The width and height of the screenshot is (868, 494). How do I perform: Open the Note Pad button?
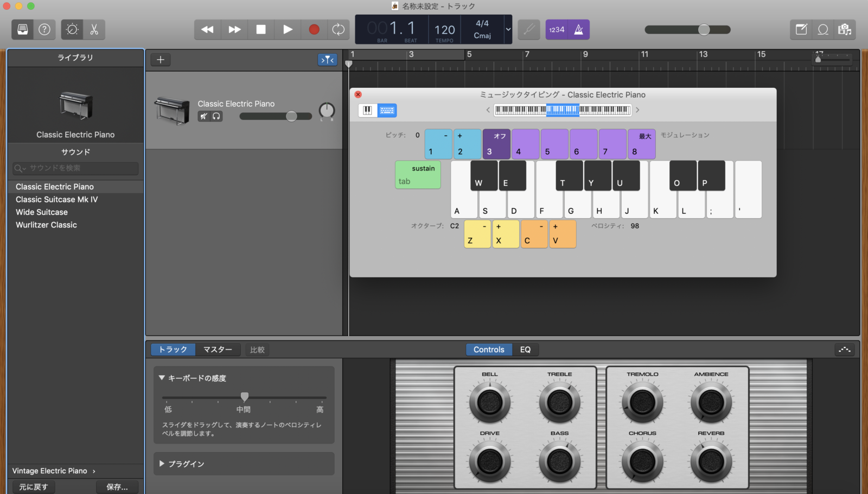801,29
